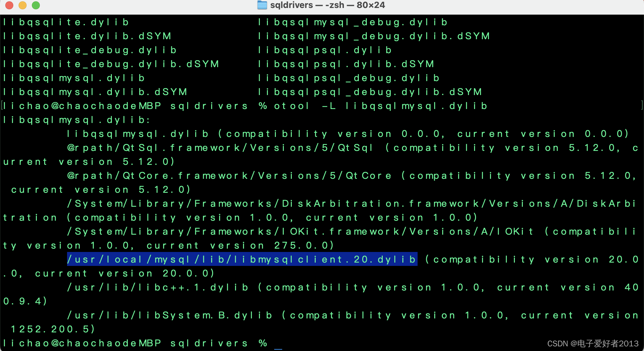Viewport: 644px width, 351px height.
Task: Click the listed file libqsqlmysql_debug.dylib.dSYM
Action: click(x=374, y=36)
